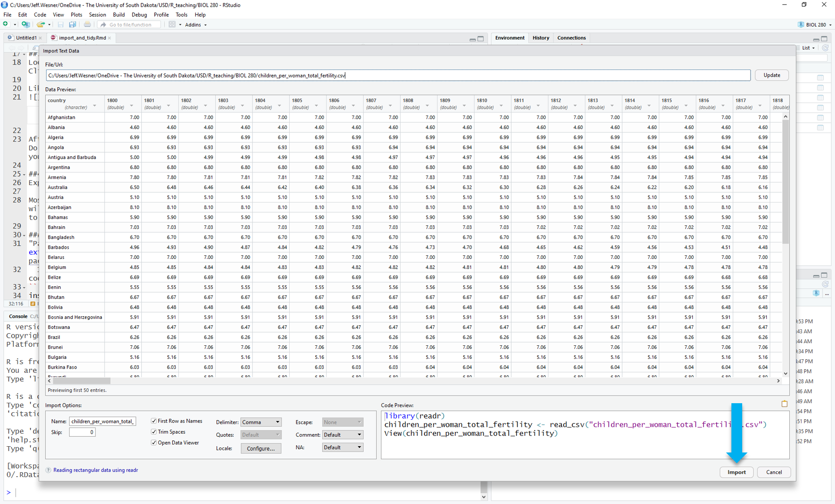Click the Print icon in toolbar
Image resolution: width=835 pixels, height=504 pixels.
click(87, 25)
